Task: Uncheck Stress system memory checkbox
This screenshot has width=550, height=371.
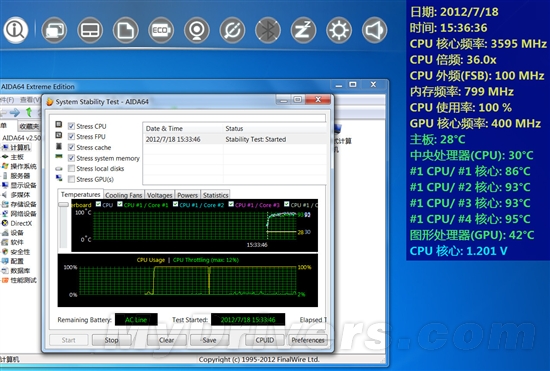Action: (71, 158)
